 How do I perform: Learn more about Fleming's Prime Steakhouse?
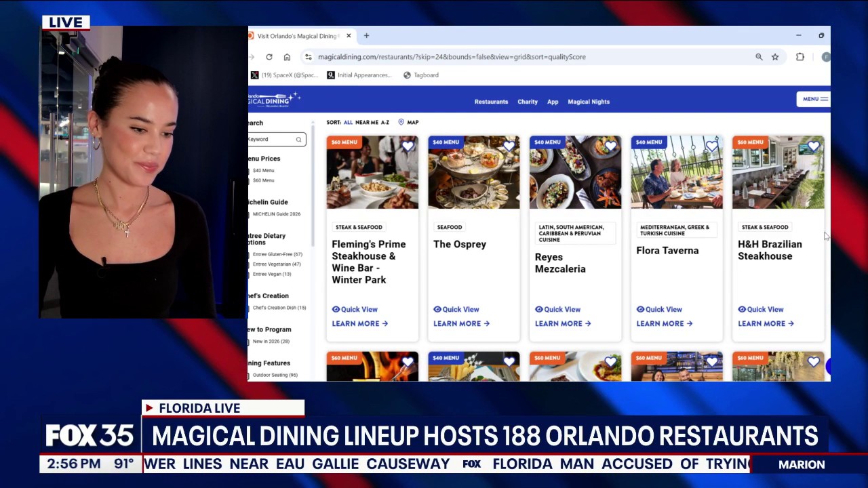359,324
